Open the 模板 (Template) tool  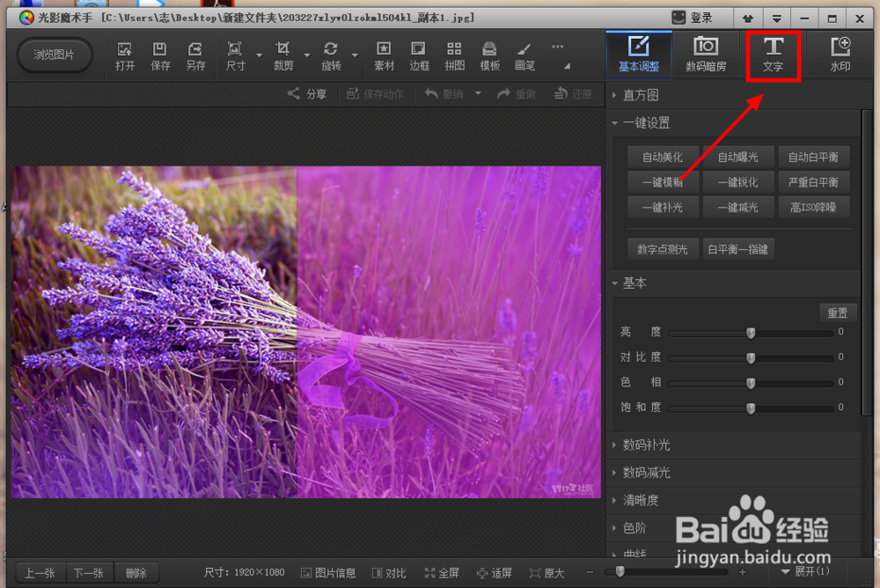(x=489, y=55)
